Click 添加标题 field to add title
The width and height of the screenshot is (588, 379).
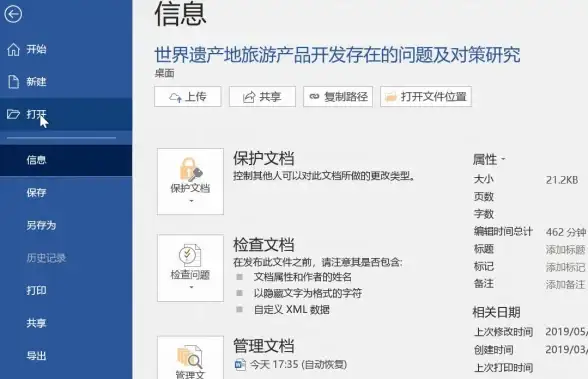565,249
